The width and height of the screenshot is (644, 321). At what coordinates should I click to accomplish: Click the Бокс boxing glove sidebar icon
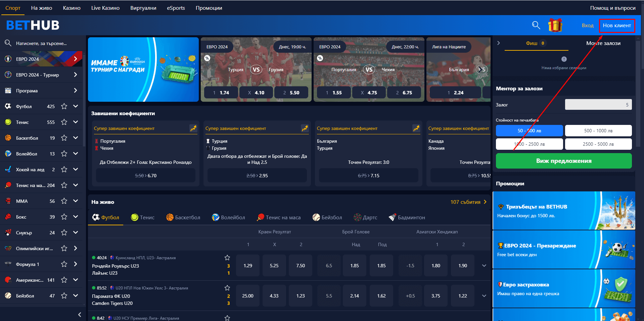[x=8, y=217]
